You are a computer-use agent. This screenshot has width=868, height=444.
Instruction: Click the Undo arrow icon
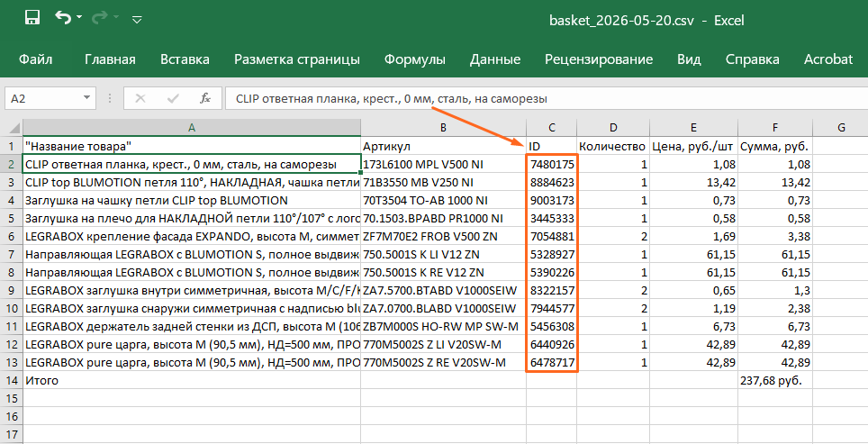[x=63, y=18]
